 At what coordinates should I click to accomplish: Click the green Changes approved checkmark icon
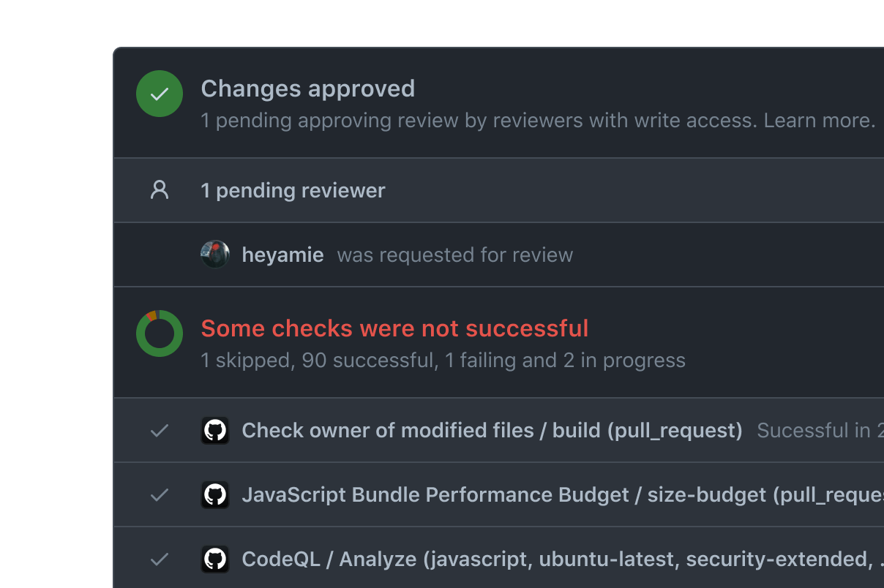pos(160,94)
